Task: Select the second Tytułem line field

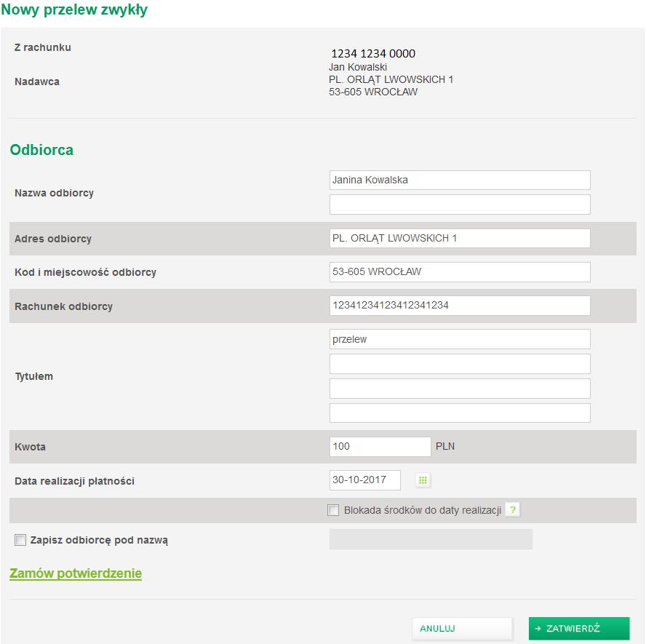Action: tap(460, 364)
